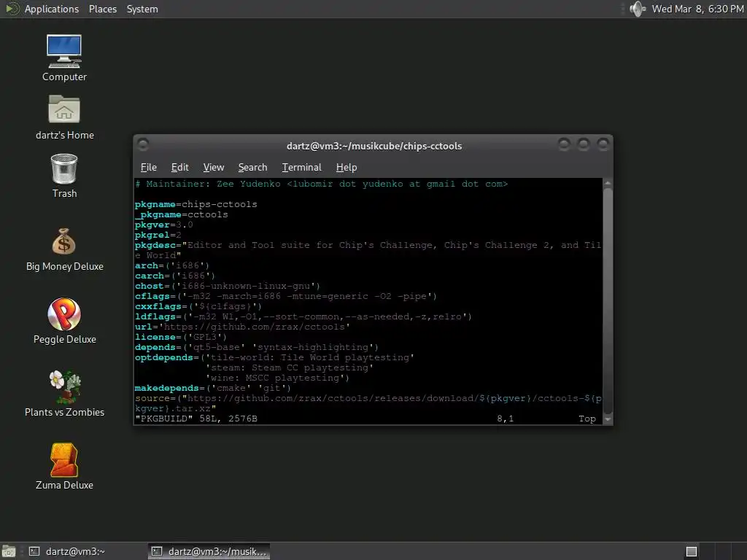Open the terminal File menu
Image resolution: width=747 pixels, height=560 pixels.
click(149, 167)
